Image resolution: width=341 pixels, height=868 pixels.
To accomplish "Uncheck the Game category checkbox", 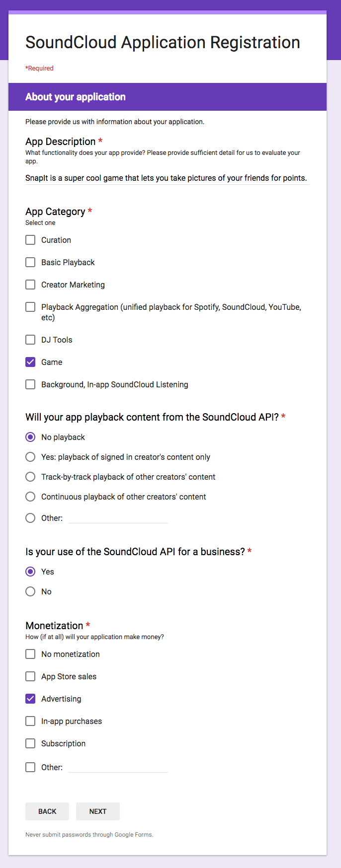I will point(30,362).
